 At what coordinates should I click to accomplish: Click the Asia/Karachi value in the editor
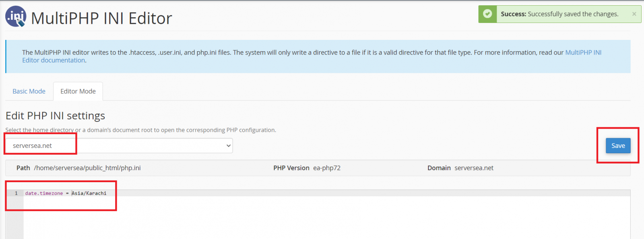tap(89, 193)
